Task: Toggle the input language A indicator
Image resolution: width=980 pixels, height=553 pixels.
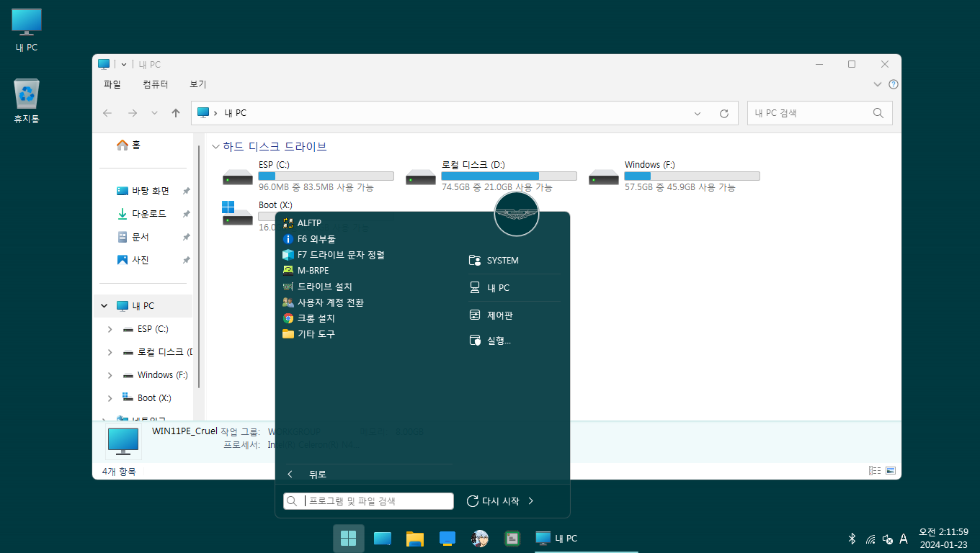Action: [x=904, y=539]
